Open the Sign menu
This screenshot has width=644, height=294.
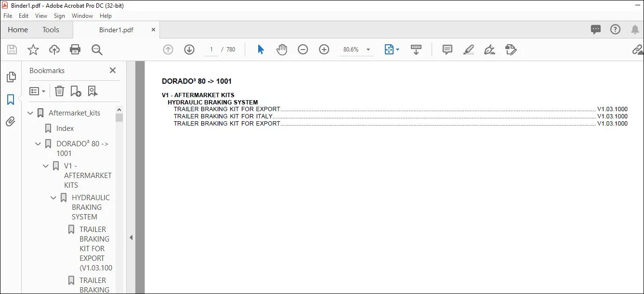59,16
